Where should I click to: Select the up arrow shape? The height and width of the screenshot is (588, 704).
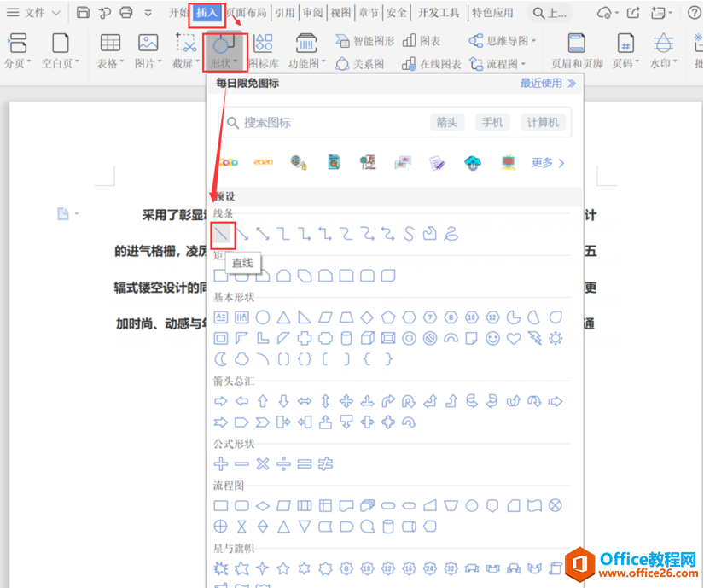click(263, 401)
